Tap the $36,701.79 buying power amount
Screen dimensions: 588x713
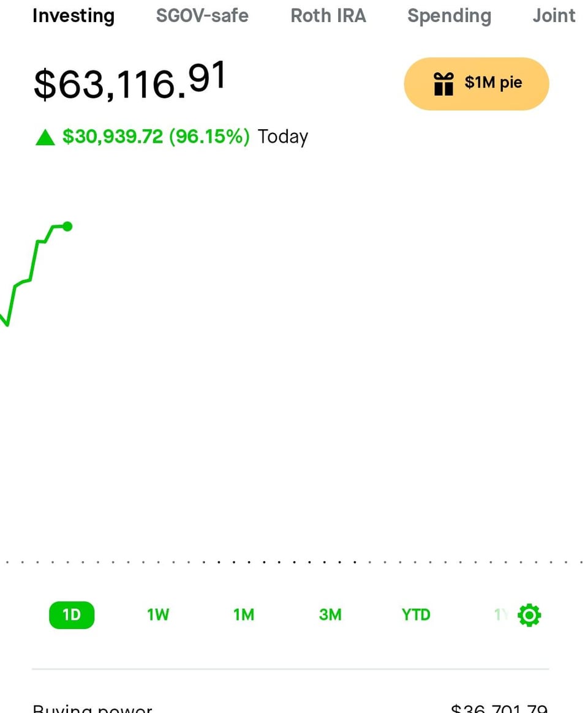pos(499,709)
